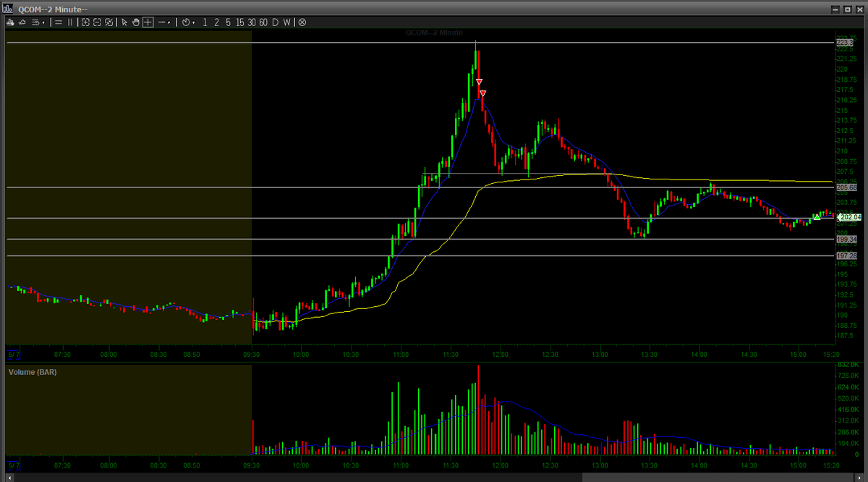Click the clock time-frame icon
The image size is (868, 482).
186,22
